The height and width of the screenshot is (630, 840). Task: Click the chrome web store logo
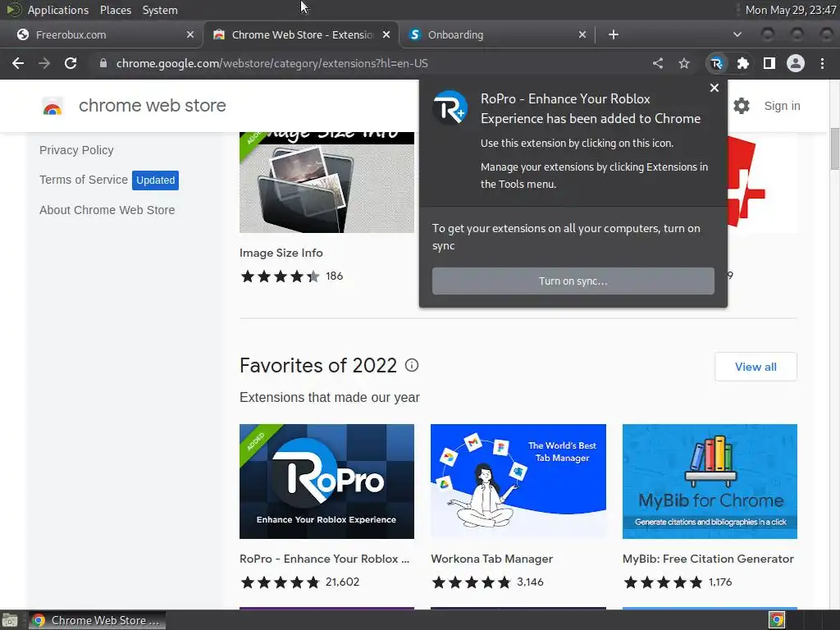pyautogui.click(x=52, y=107)
